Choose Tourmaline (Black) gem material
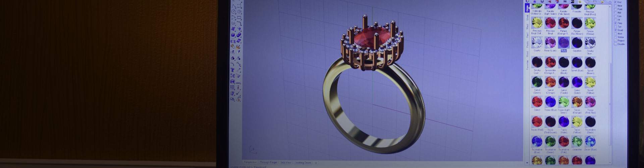The height and width of the screenshot is (168, 644). click(590, 121)
